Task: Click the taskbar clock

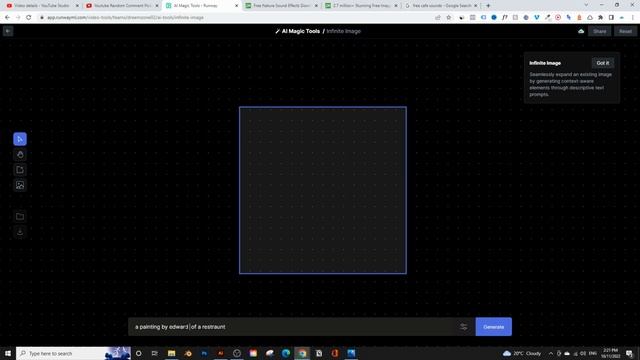Action: [x=611, y=353]
